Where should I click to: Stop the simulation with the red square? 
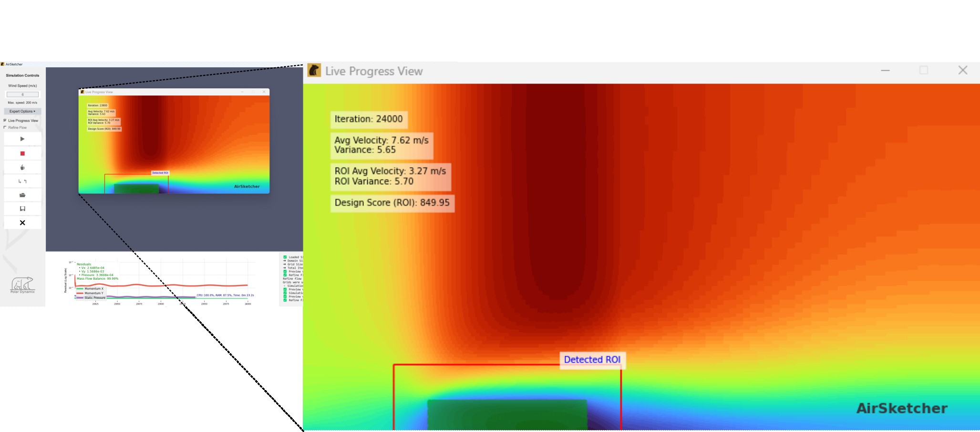tap(22, 154)
